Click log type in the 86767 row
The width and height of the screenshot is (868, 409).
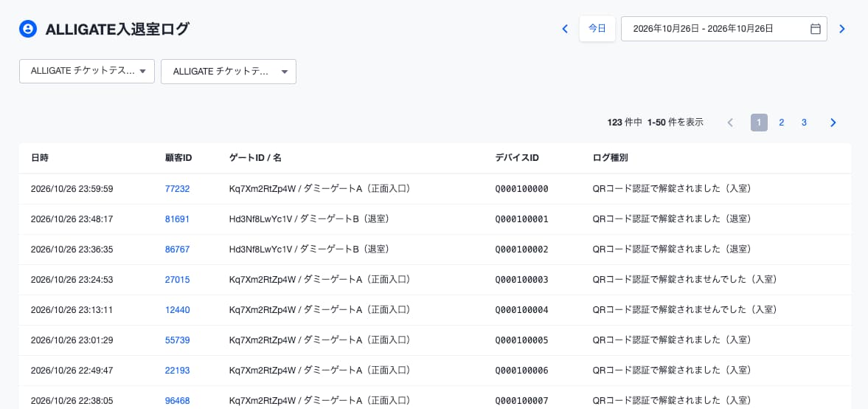[x=674, y=250]
